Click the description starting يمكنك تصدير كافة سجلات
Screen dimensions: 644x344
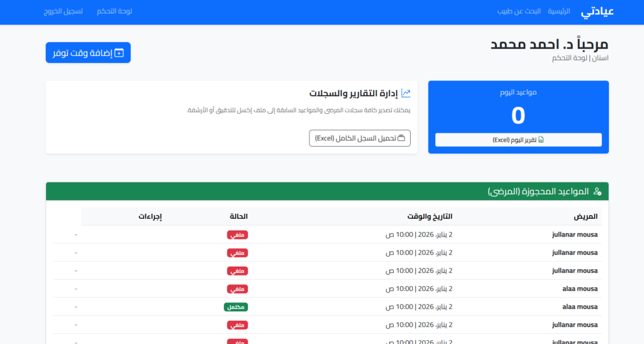pyautogui.click(x=299, y=110)
